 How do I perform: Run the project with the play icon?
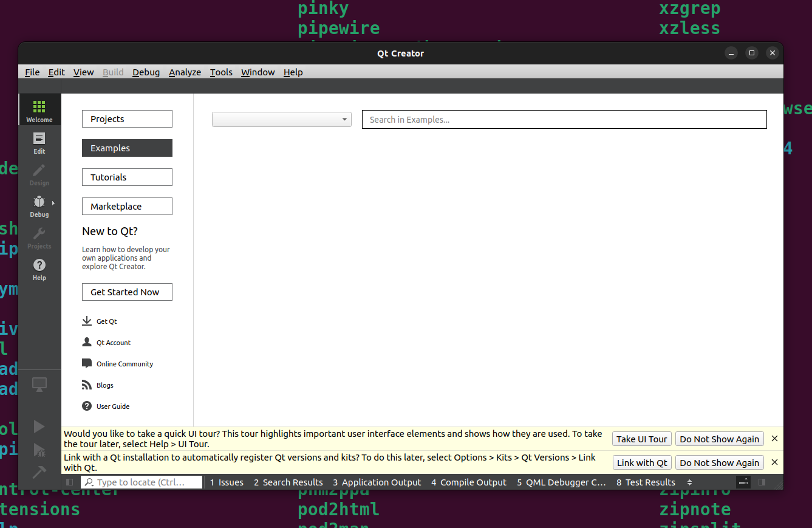point(39,427)
